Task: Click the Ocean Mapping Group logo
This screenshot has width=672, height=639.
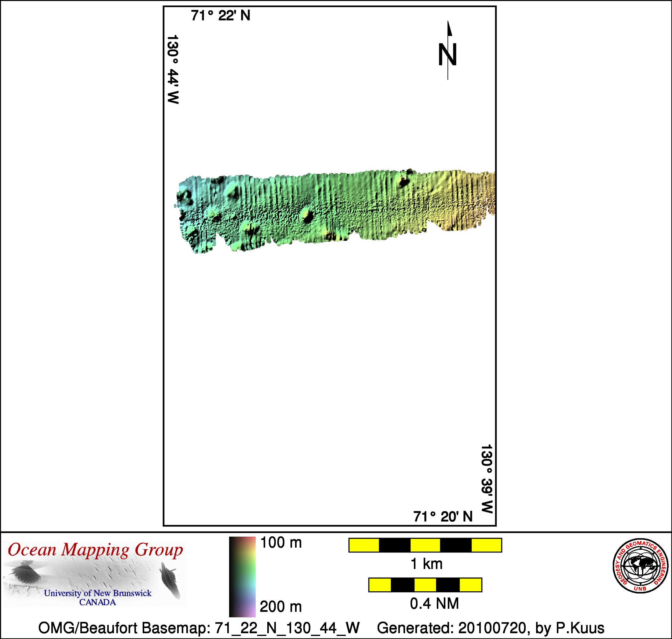Action: (95, 574)
